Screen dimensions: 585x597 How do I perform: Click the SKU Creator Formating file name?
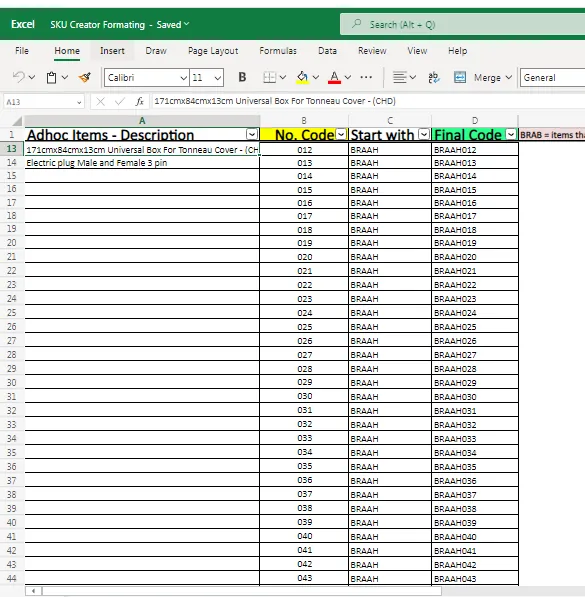point(98,25)
